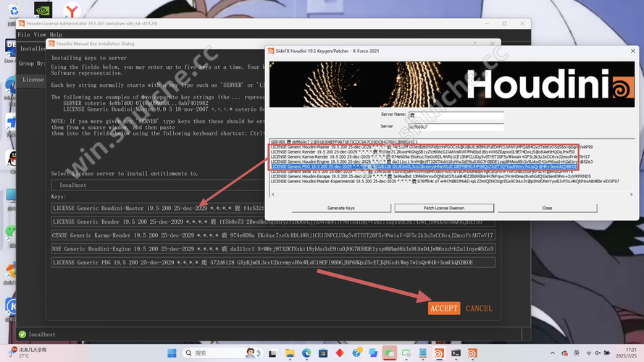Viewport: 644px width, 362px height.
Task: Click the battery icon in system tray
Action: (607, 353)
